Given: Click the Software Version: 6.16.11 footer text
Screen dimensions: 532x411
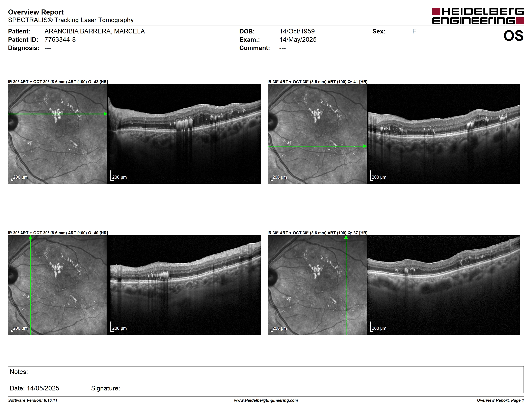Looking at the screenshot, I should [33, 400].
